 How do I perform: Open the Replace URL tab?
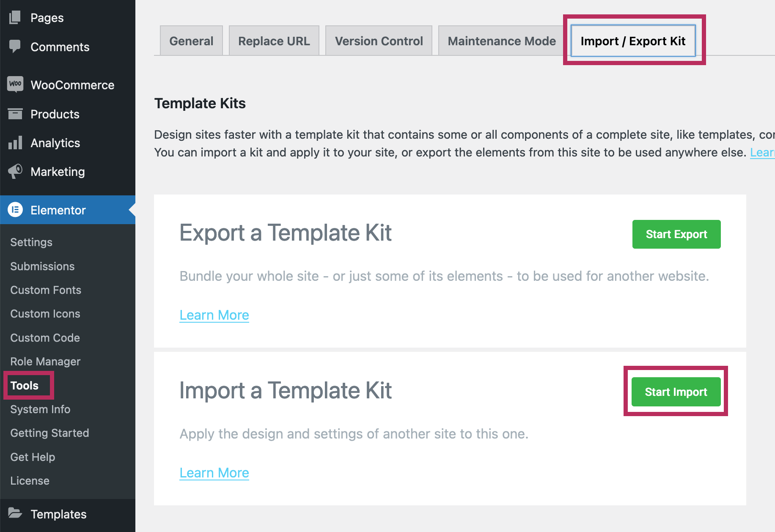pyautogui.click(x=274, y=41)
